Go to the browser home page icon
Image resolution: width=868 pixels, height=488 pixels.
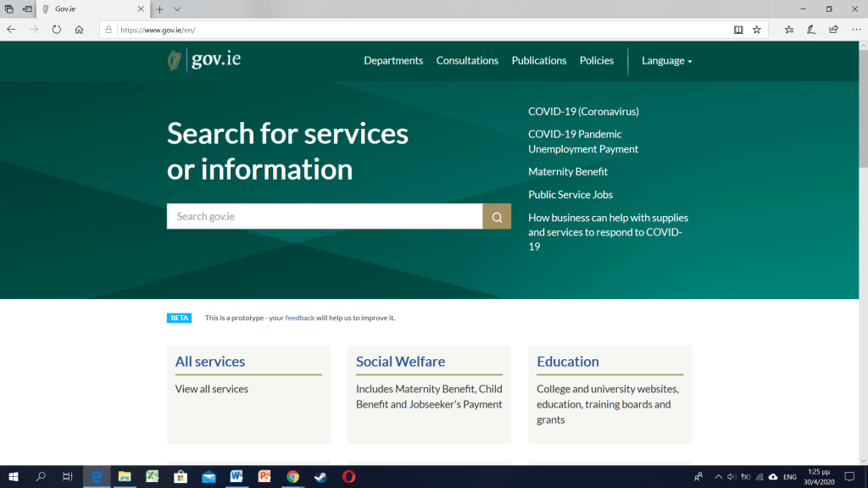tap(79, 29)
